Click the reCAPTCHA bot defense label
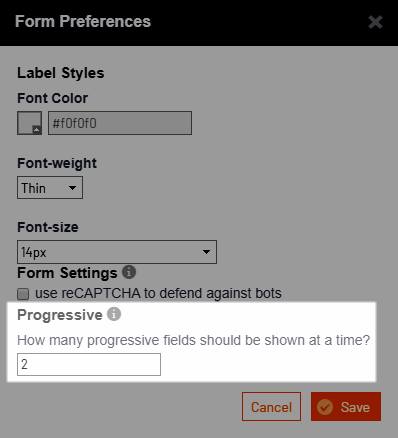This screenshot has height=438, width=398. 158,293
